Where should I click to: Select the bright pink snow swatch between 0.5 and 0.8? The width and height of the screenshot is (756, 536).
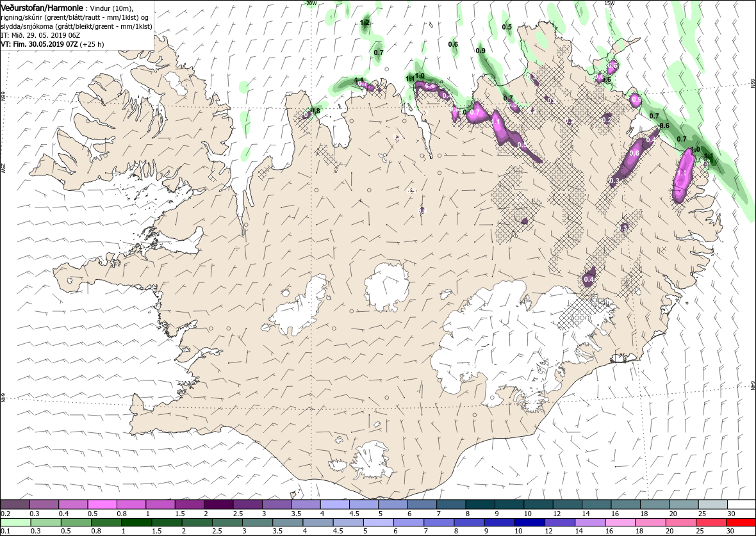pyautogui.click(x=103, y=505)
